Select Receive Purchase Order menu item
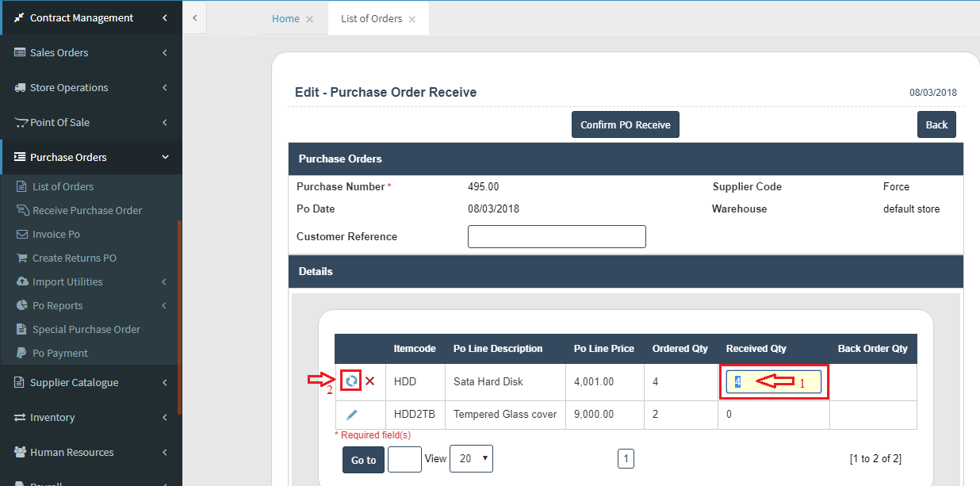 (86, 210)
